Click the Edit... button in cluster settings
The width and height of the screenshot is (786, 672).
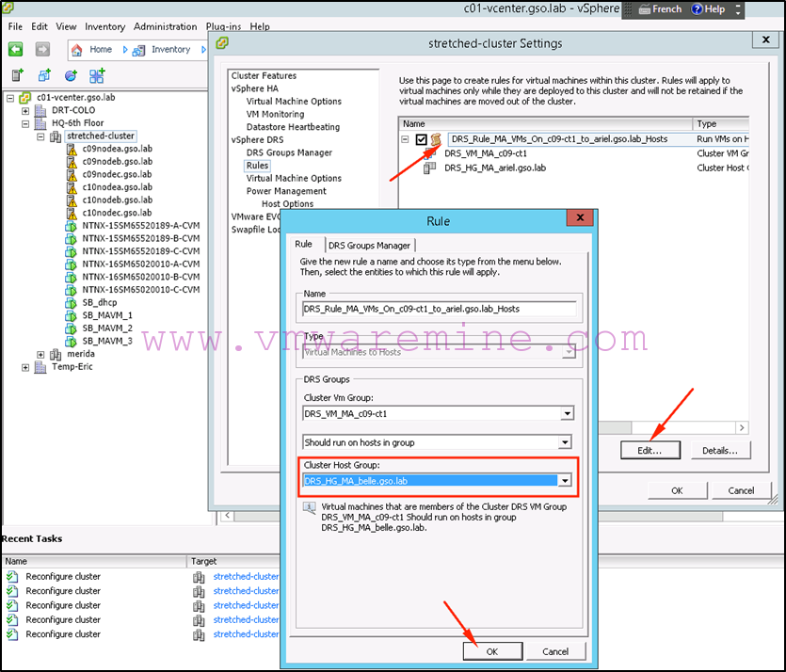pyautogui.click(x=650, y=450)
